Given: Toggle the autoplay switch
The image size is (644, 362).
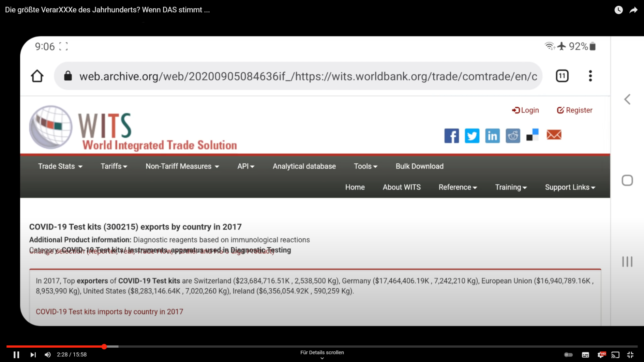Looking at the screenshot, I should (x=568, y=355).
